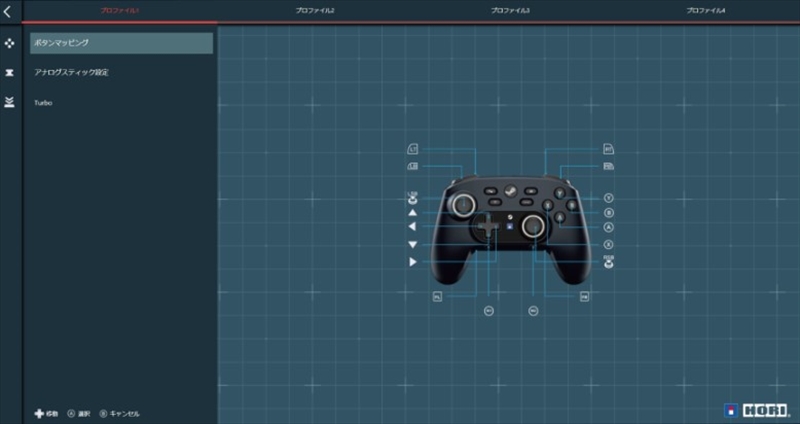This screenshot has width=800, height=424.
Task: Select the B button mapping icon
Action: click(608, 213)
